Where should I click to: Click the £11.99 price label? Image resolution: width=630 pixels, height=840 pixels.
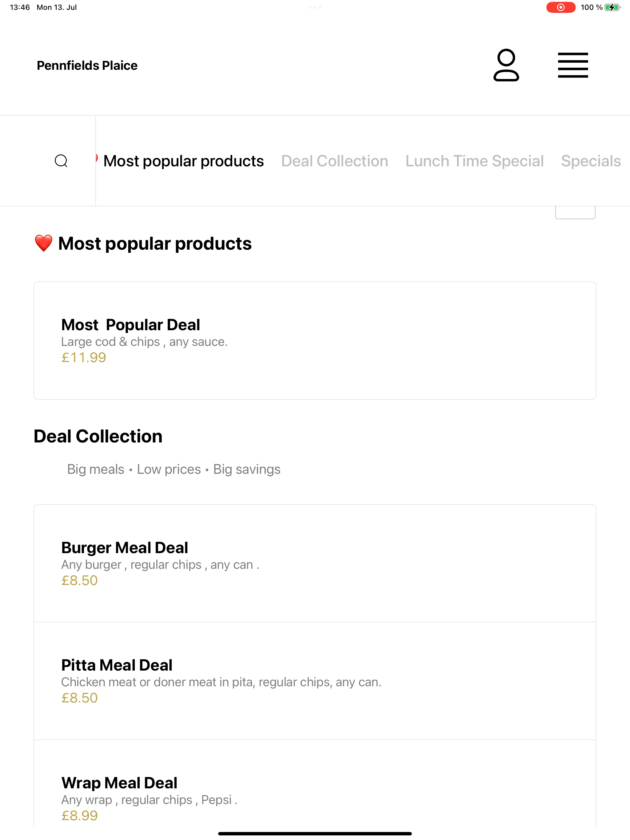84,358
